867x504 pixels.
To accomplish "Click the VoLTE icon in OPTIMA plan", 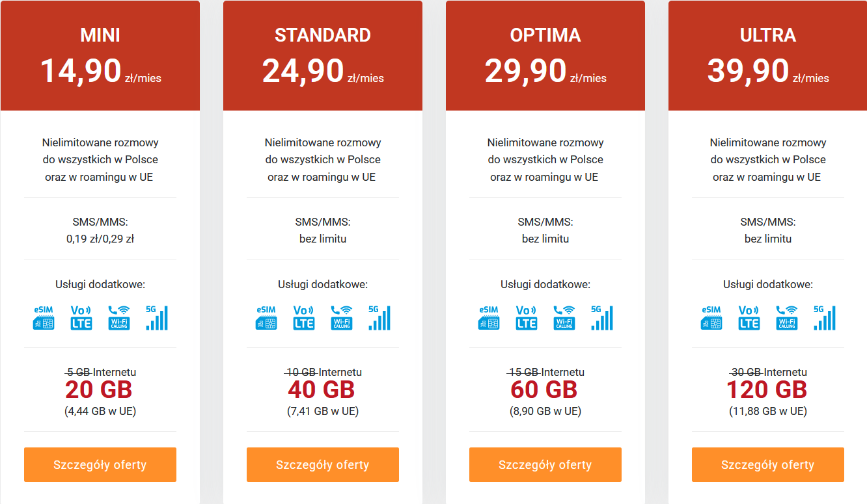I will (x=527, y=318).
